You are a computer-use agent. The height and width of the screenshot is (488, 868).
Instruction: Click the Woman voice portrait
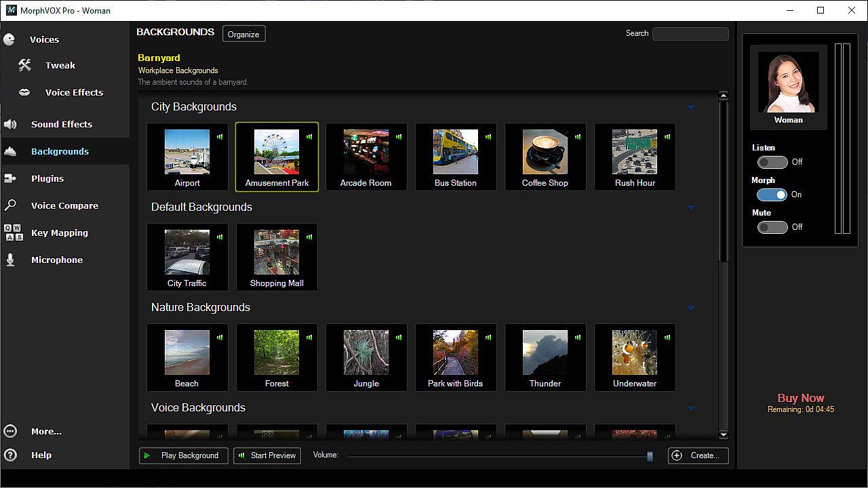point(789,83)
